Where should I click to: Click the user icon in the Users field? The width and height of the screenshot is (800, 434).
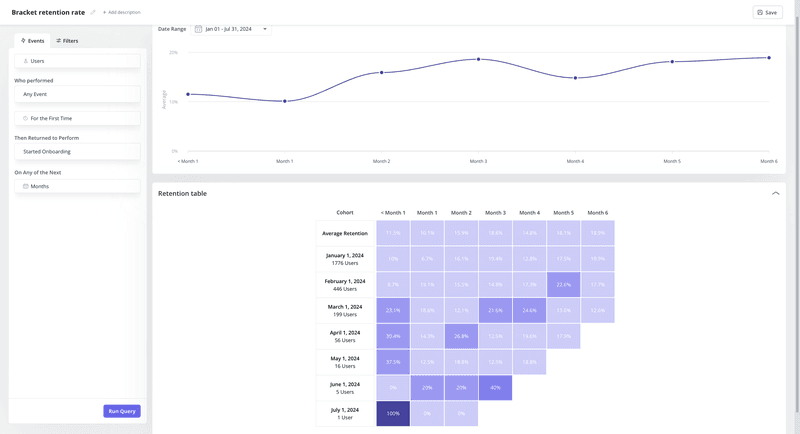26,61
